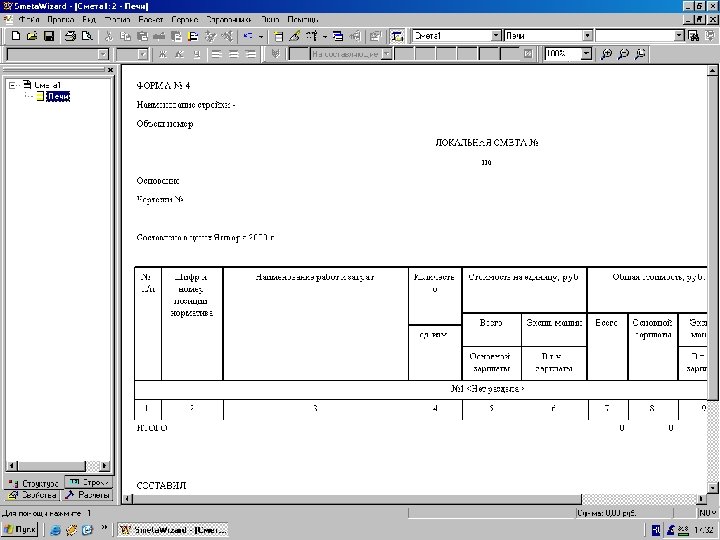Click the pencil edit icon in toolbar
The width and height of the screenshot is (720, 540).
pyautogui.click(x=295, y=36)
